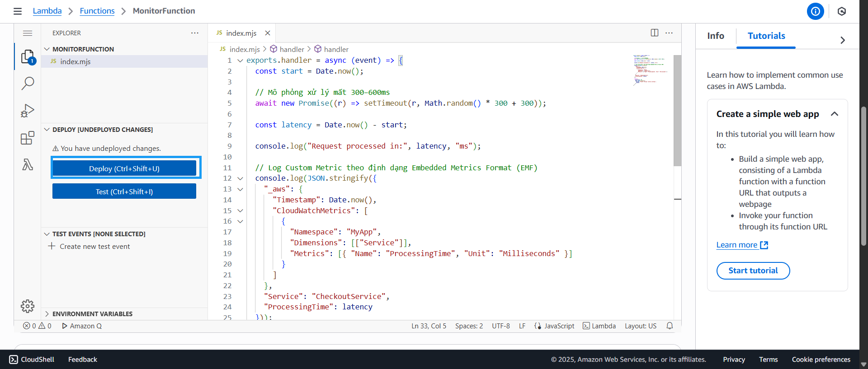This screenshot has height=369, width=868.
Task: Open the Search magnifier in activity bar
Action: click(x=28, y=83)
